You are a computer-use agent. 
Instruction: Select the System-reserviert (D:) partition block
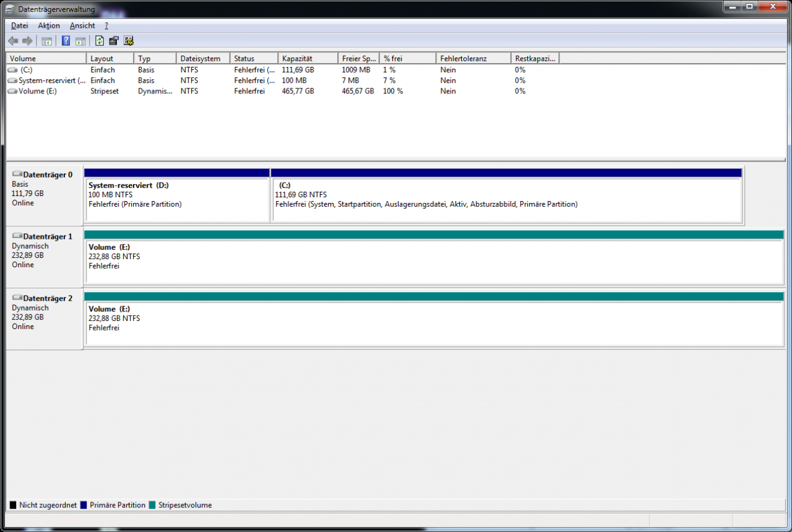[177, 195]
